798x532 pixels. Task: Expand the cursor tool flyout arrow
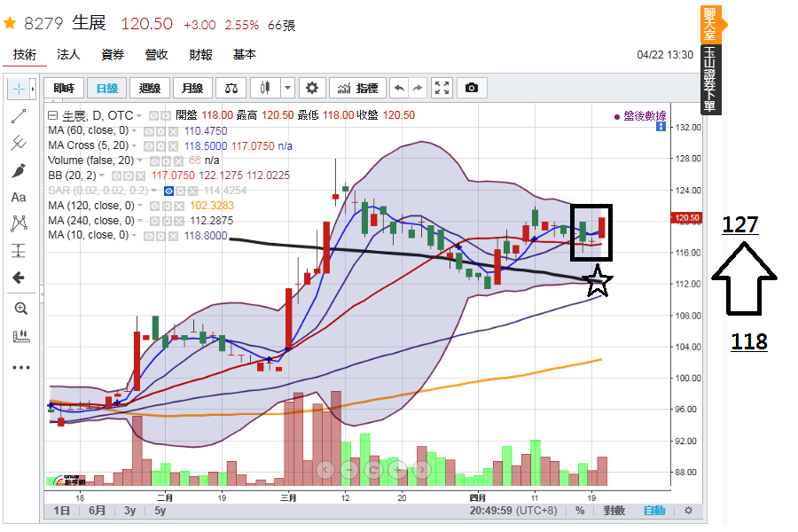click(33, 89)
